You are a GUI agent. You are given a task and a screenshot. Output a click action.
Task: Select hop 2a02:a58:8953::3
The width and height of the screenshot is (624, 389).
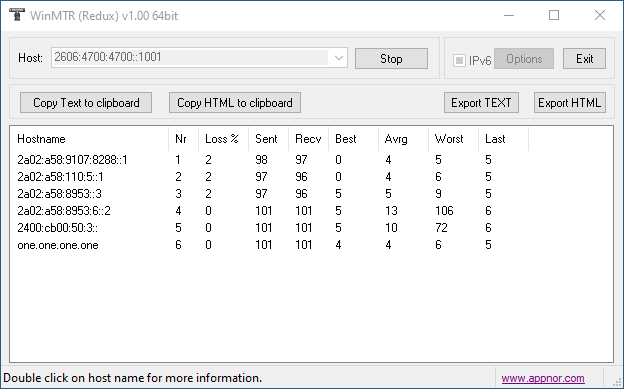(59, 194)
